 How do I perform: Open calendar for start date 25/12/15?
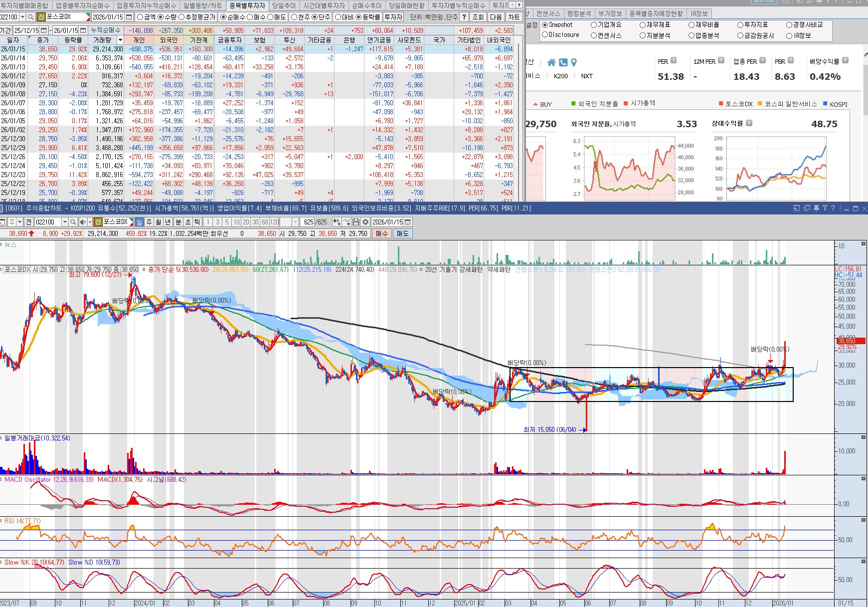(43, 30)
